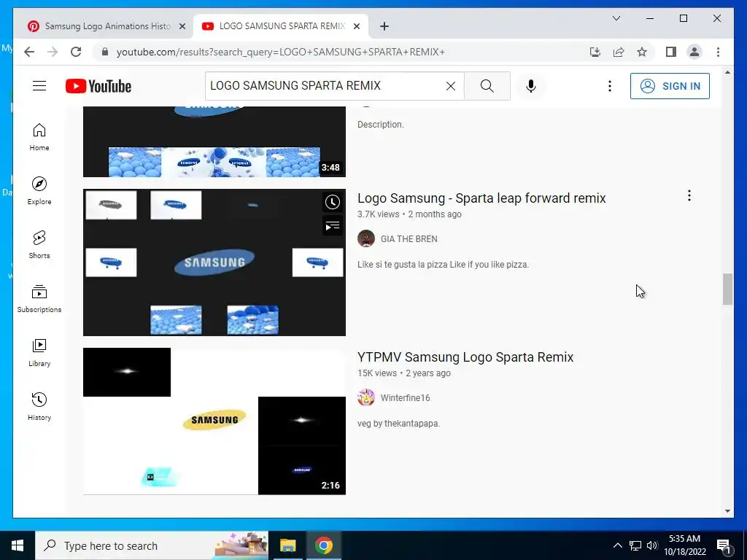
Task: Bookmark this page with the star icon
Action: coord(642,52)
